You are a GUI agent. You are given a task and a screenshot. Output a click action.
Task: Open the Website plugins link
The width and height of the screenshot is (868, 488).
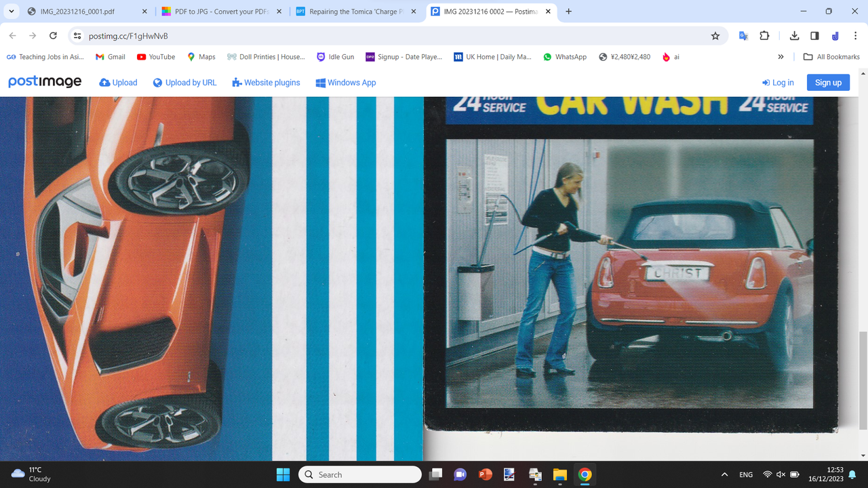[266, 83]
